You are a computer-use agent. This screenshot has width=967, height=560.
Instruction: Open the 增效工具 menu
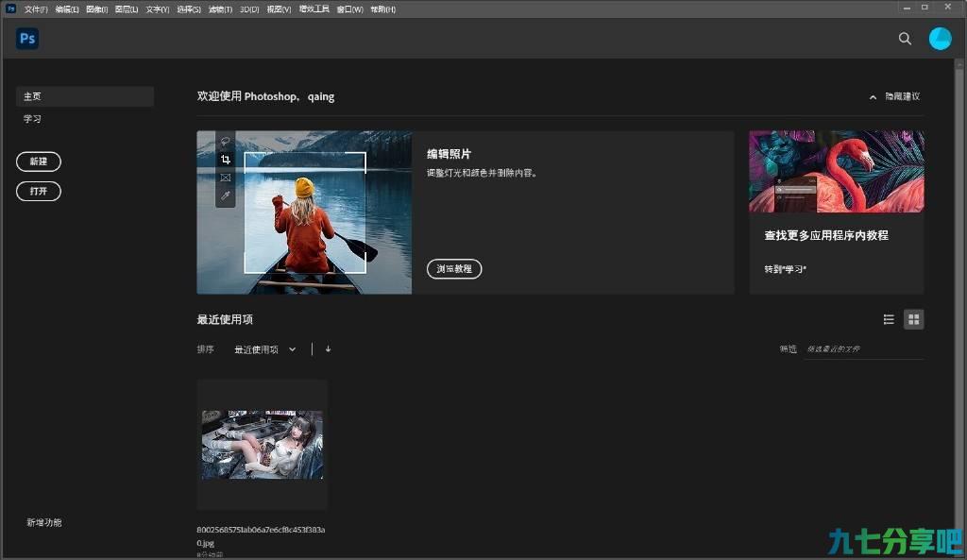click(x=314, y=9)
